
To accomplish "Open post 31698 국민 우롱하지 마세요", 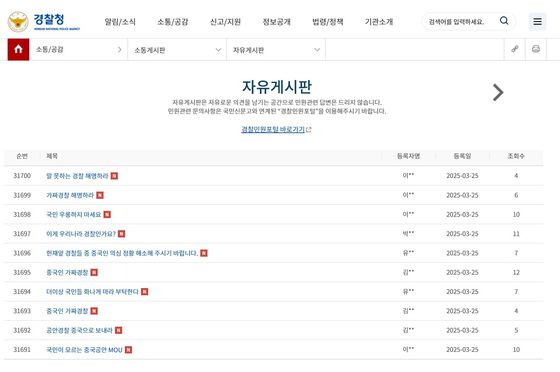I will point(74,215).
